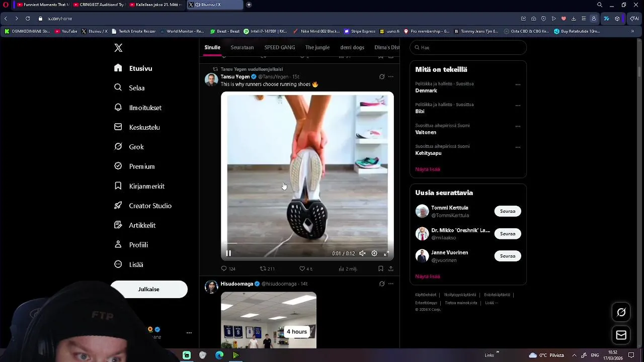
Task: Ask Grok about Hisudoomaga's post
Action: [382, 284]
